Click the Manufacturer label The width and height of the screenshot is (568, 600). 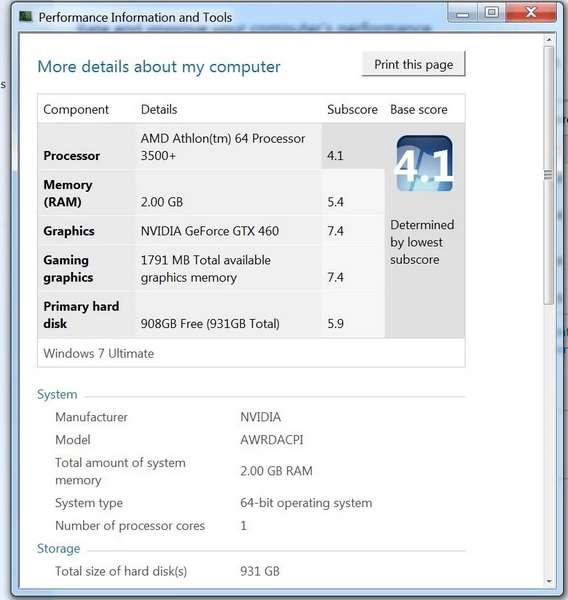point(91,417)
